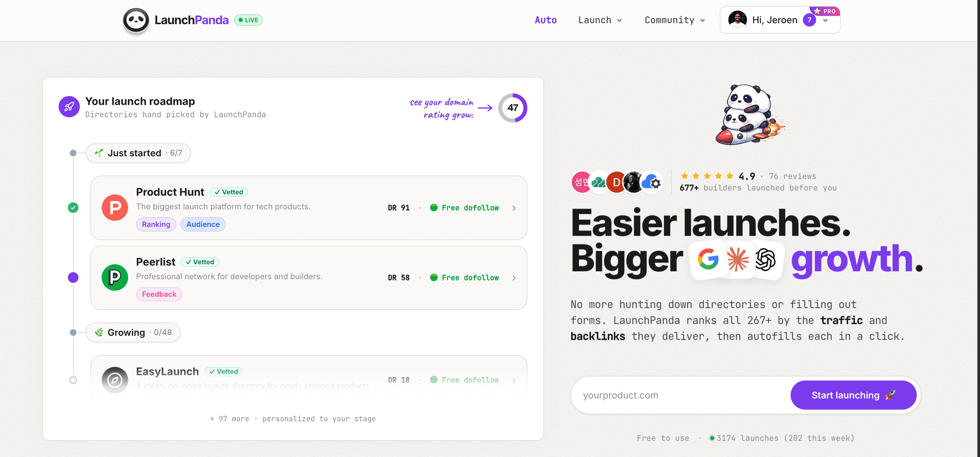This screenshot has width=980, height=457.
Task: Click the Peerlist title
Action: 156,262
